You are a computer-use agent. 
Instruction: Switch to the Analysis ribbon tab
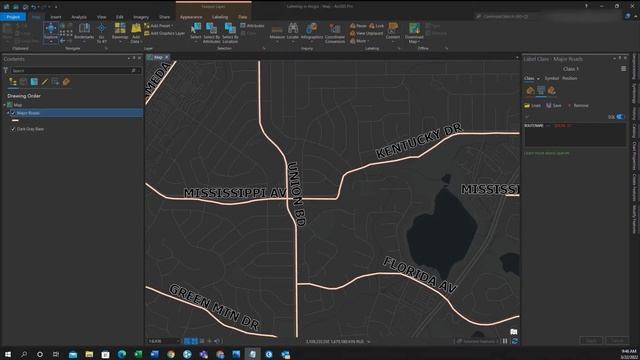click(79, 17)
